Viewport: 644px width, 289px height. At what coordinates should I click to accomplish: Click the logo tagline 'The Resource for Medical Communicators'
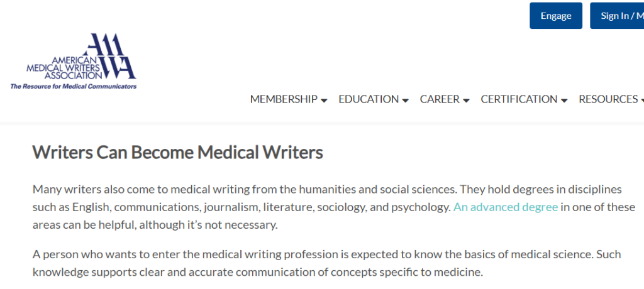pos(74,86)
